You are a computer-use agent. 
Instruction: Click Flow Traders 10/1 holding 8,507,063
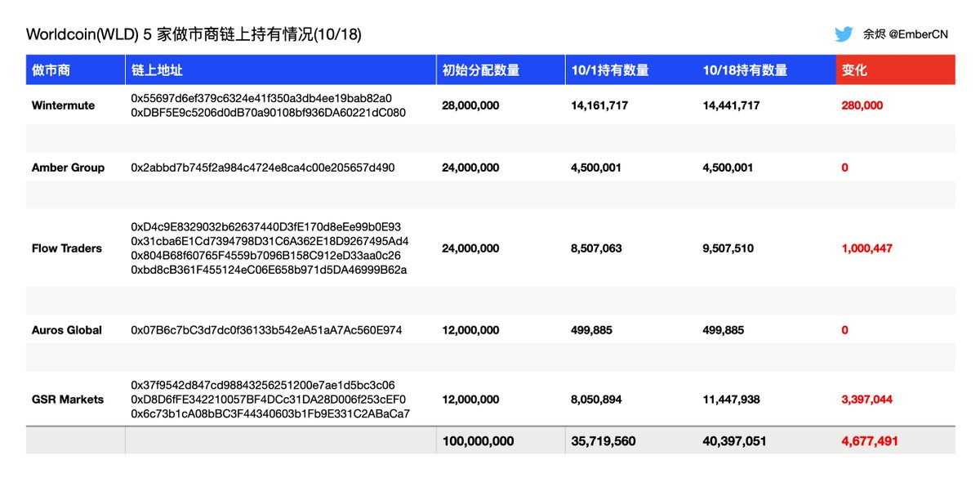(x=596, y=248)
